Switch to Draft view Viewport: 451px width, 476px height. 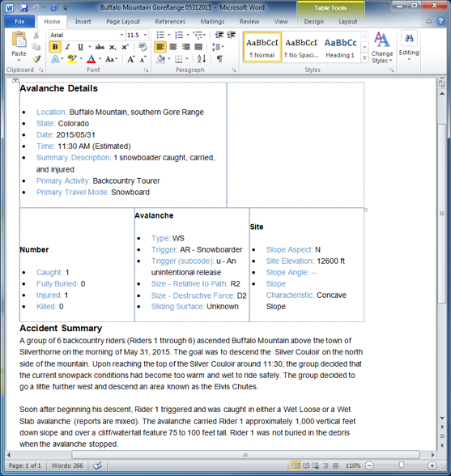[x=335, y=465]
